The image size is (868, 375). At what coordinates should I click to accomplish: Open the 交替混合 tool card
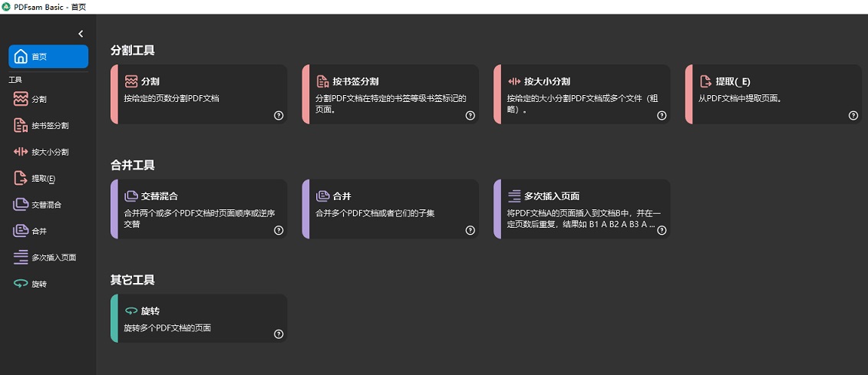point(200,209)
